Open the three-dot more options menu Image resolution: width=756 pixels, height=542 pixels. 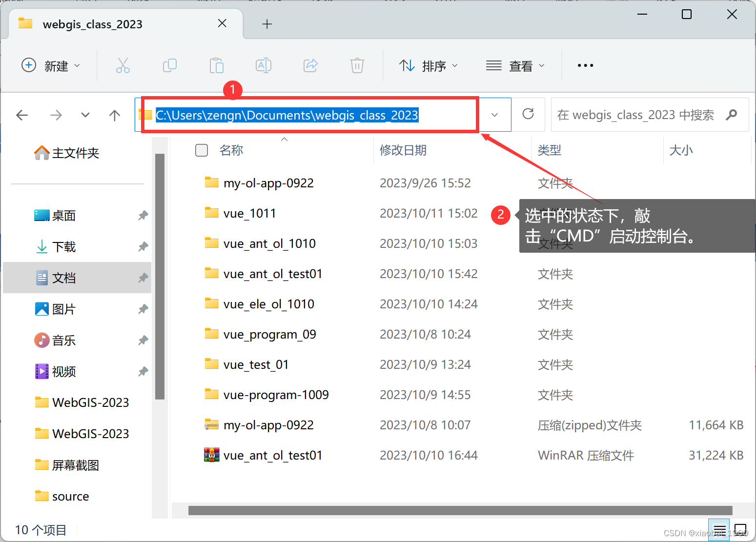[x=585, y=65]
